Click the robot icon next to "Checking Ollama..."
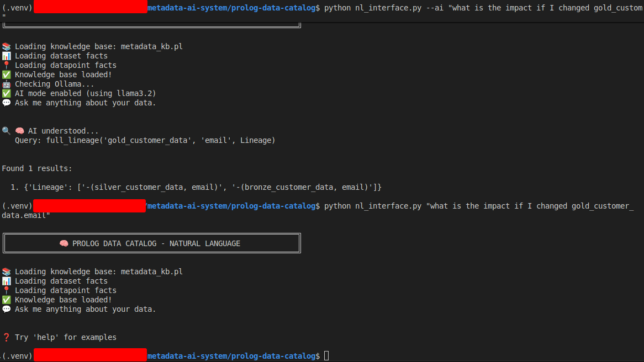 pos(7,84)
